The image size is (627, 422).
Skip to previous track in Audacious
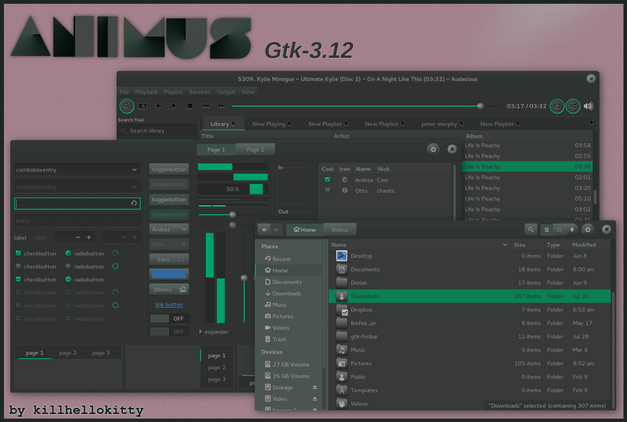[206, 106]
